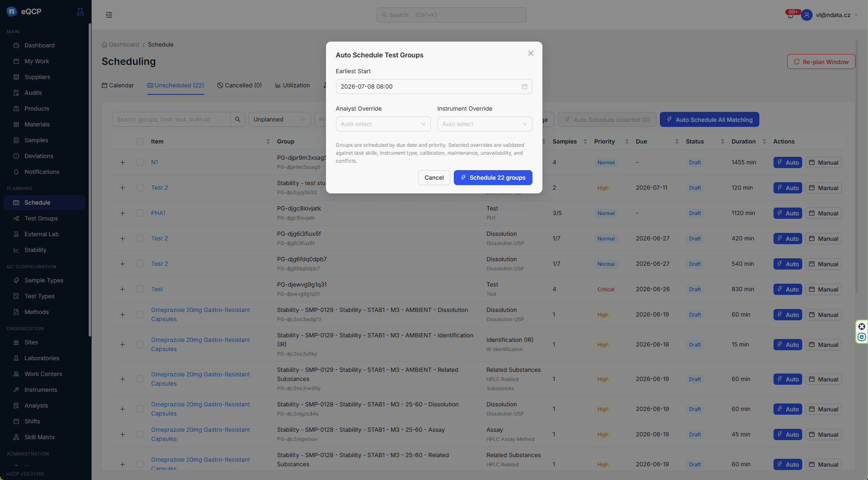Open Work Centers in the sidebar
The image size is (868, 480).
(43, 374)
